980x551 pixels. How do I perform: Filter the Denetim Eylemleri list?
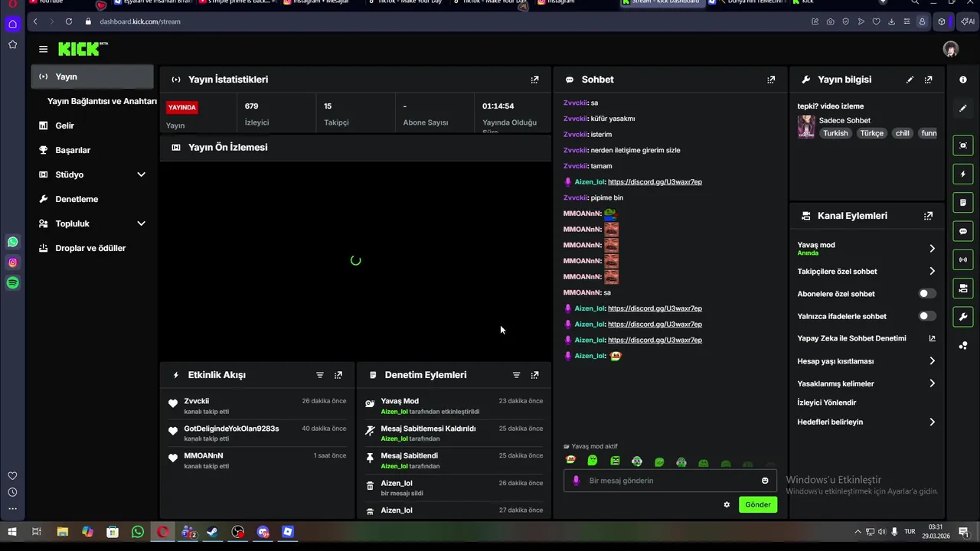click(x=516, y=375)
